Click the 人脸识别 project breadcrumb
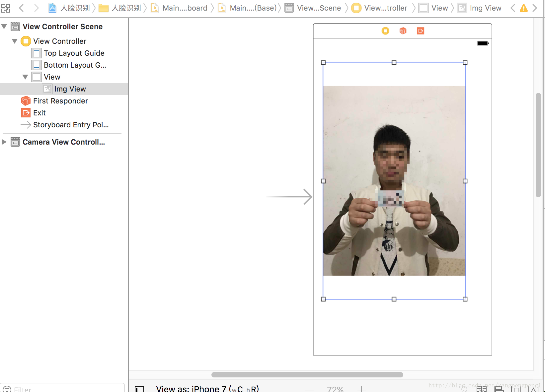Image resolution: width=545 pixels, height=392 pixels. [x=69, y=8]
